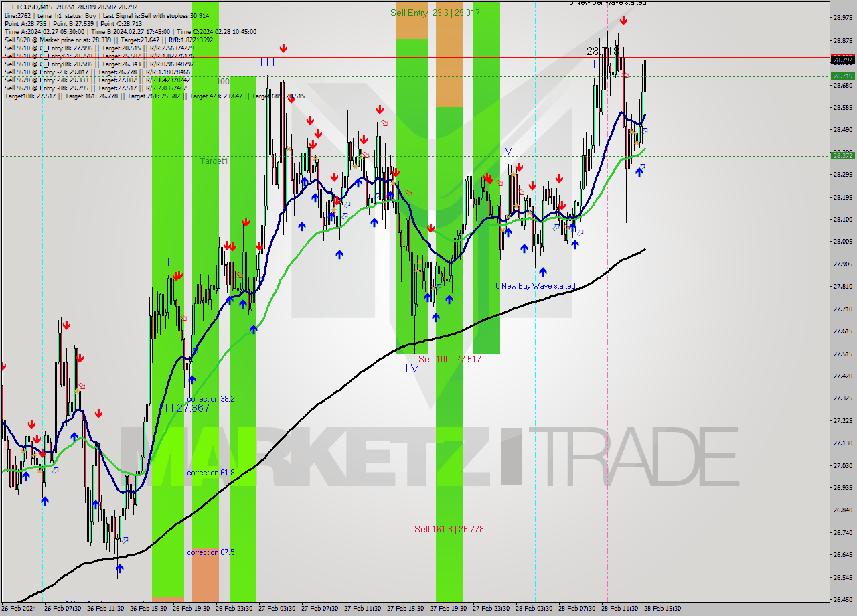Click the 28.585 price axis label
The image size is (857, 616).
click(842, 107)
